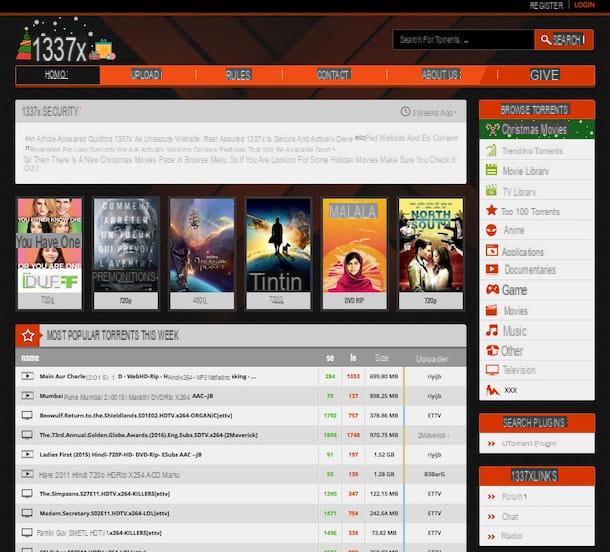Click the arrow icon beside Chat link

click(491, 517)
